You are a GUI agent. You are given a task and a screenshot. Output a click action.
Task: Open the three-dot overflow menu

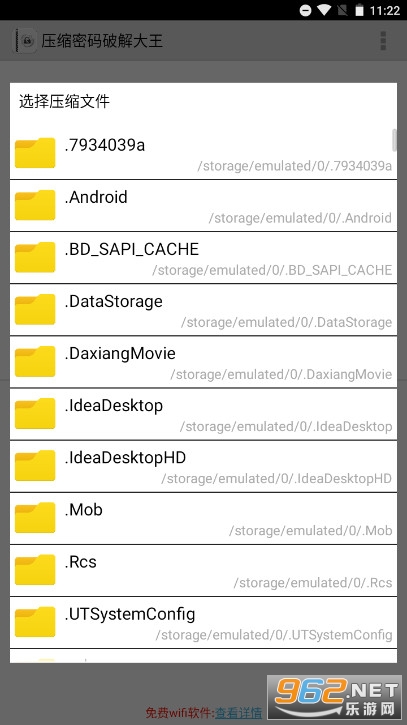tap(383, 41)
